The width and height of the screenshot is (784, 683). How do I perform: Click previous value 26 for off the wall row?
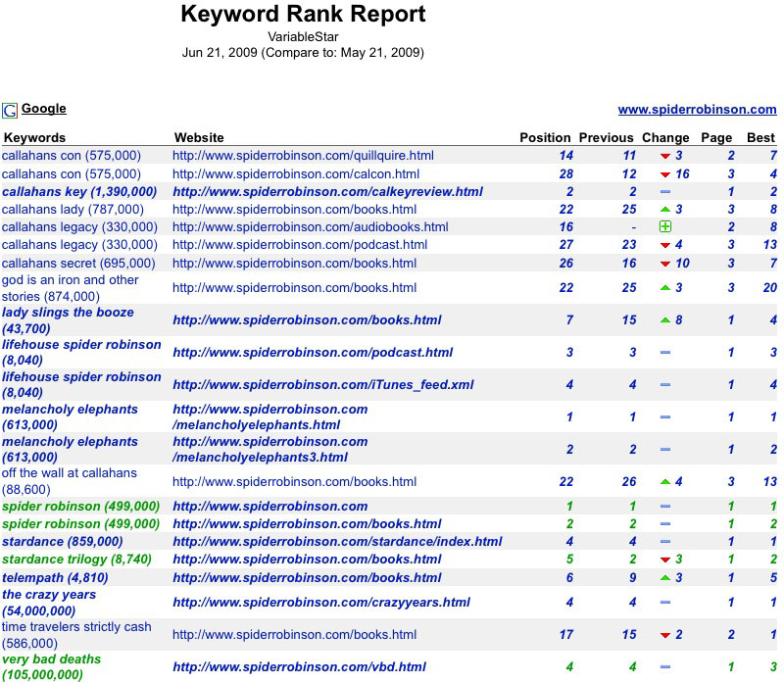pyautogui.click(x=629, y=481)
